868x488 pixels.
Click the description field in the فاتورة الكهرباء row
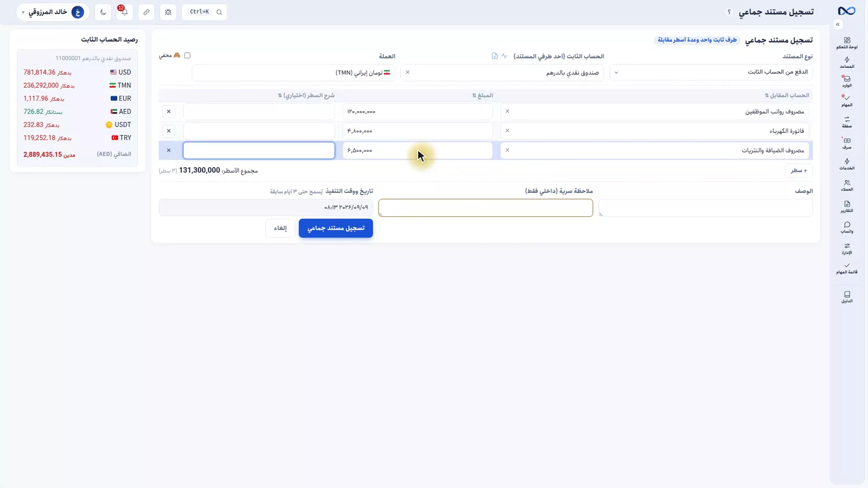[x=259, y=131]
